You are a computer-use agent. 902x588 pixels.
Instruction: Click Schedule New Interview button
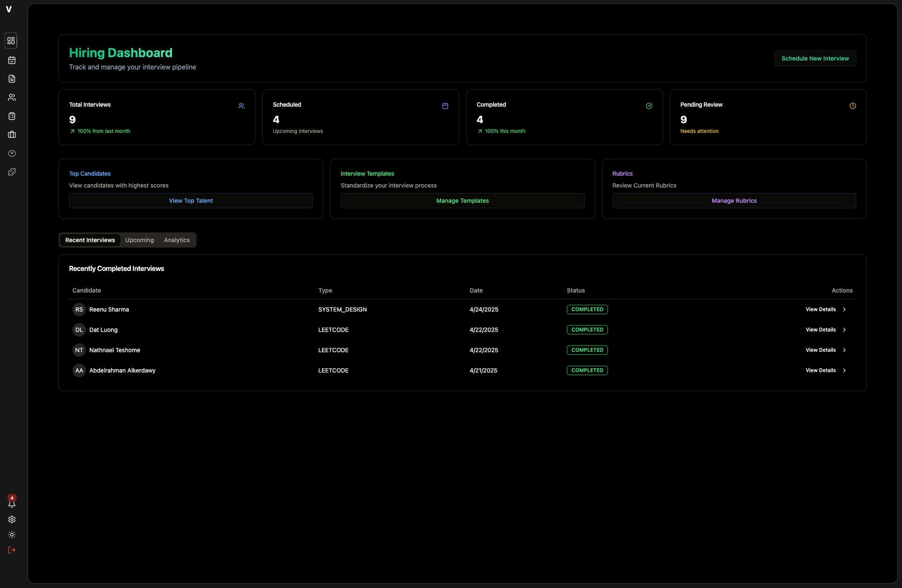click(x=815, y=58)
